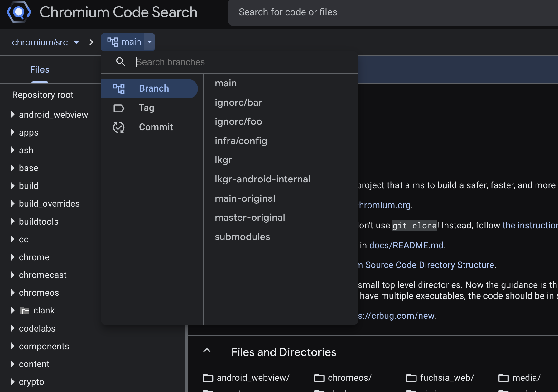Expand the buildtools folder
This screenshot has width=558, height=392.
[13, 221]
